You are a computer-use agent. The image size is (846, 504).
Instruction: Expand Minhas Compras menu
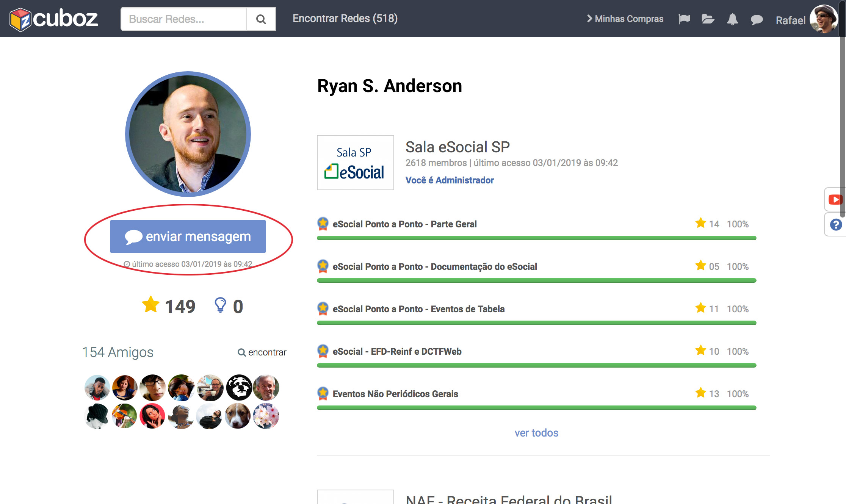(625, 19)
